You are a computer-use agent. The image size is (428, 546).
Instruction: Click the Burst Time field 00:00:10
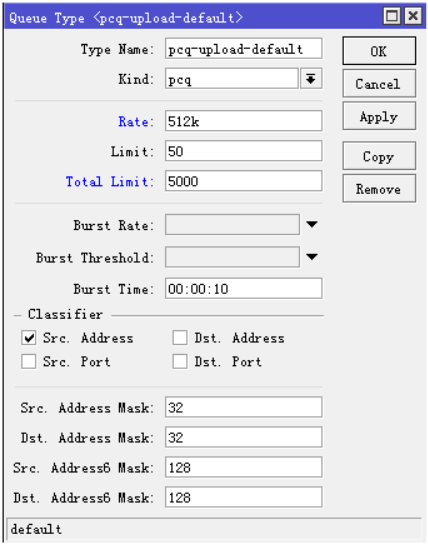(243, 288)
